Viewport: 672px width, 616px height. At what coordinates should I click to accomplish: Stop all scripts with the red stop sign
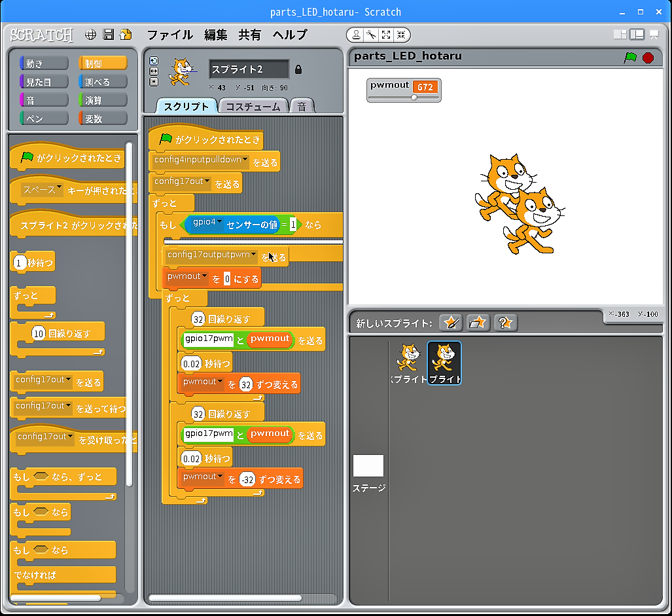tap(648, 58)
